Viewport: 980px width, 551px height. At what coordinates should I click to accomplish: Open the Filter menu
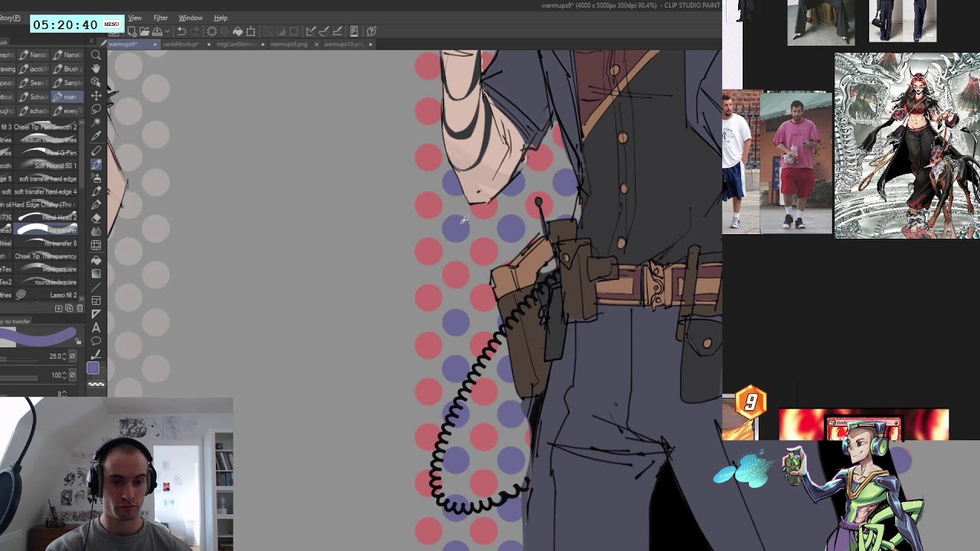click(161, 18)
